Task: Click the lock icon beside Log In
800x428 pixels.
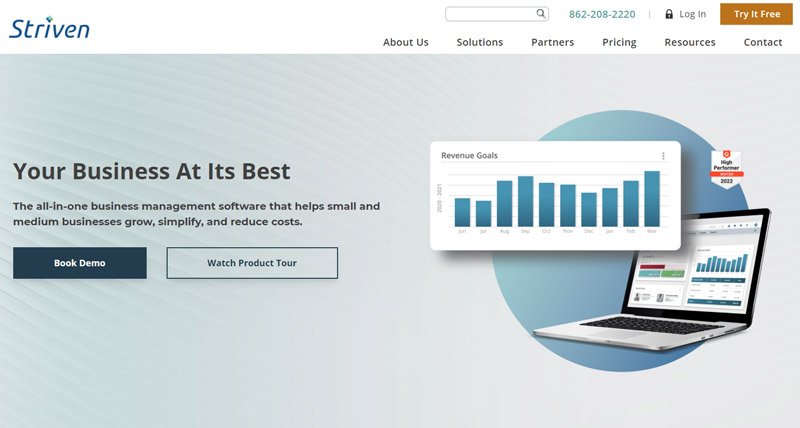Action: [x=668, y=14]
